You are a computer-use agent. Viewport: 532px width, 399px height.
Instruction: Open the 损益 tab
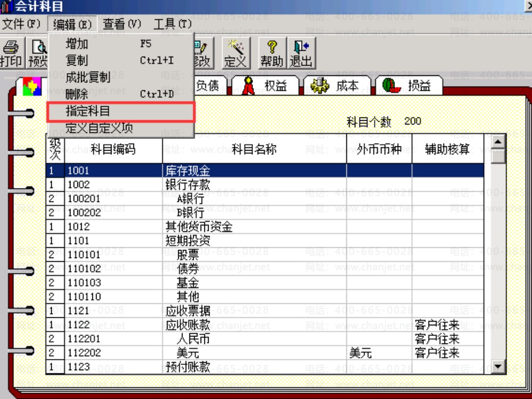click(x=409, y=85)
